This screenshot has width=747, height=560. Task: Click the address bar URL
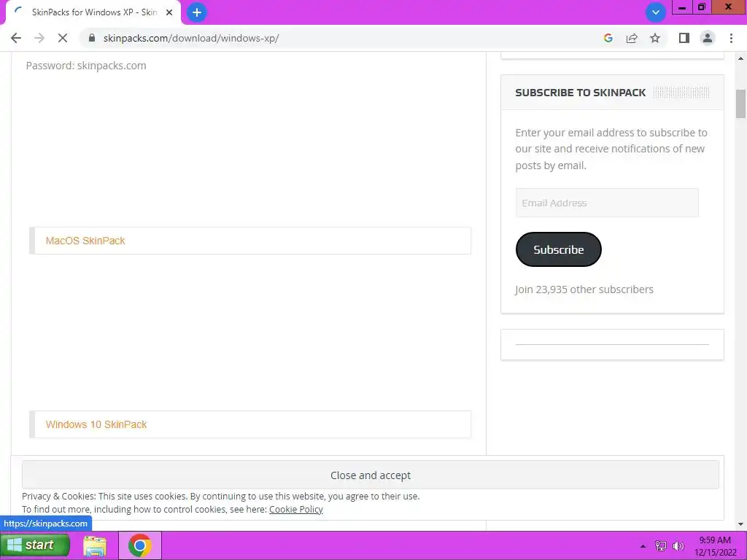click(191, 38)
